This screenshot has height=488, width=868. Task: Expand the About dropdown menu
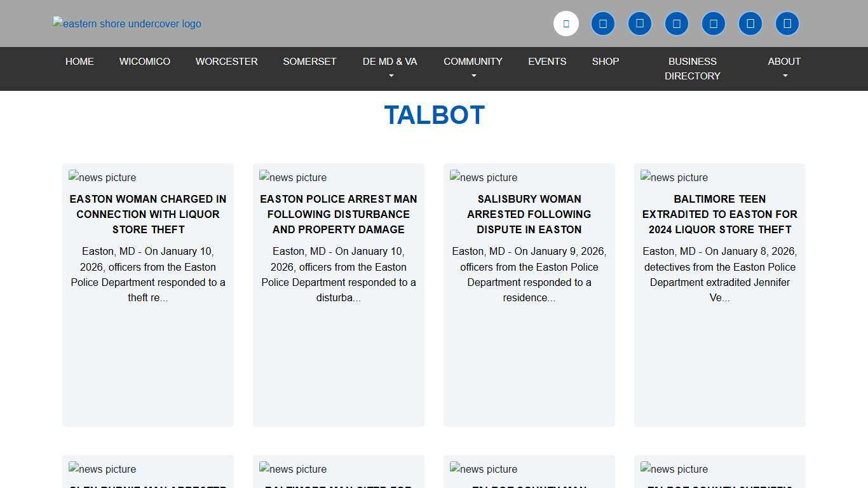pos(783,68)
